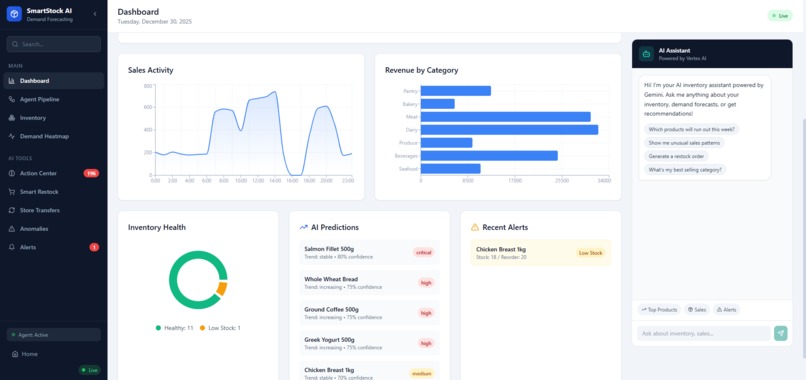Viewport: 806px width, 380px height.
Task: Click the Sales Activity line chart
Action: [253, 131]
